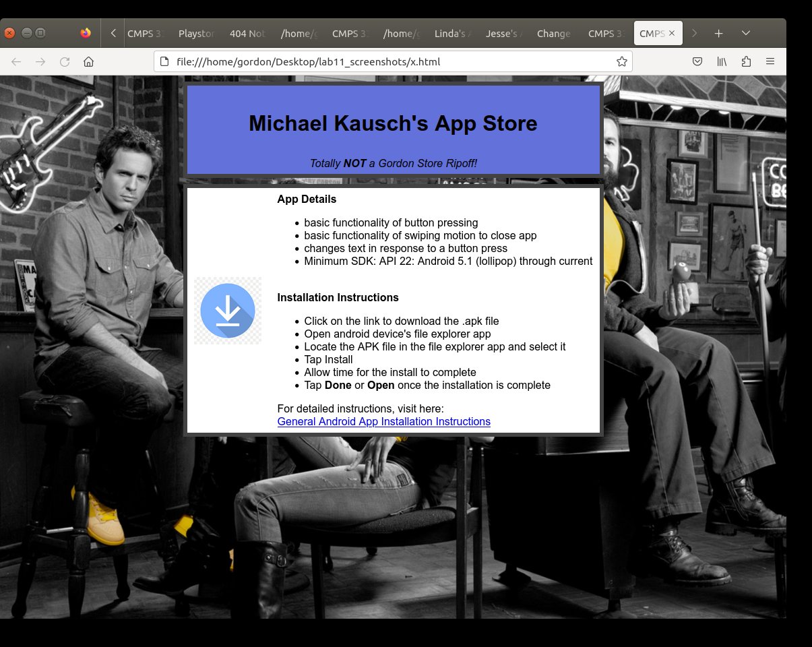Close the active CMPS tab

671,33
